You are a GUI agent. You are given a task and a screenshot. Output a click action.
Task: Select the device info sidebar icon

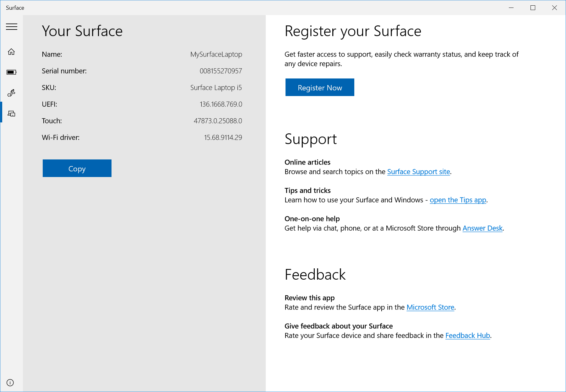(x=12, y=114)
